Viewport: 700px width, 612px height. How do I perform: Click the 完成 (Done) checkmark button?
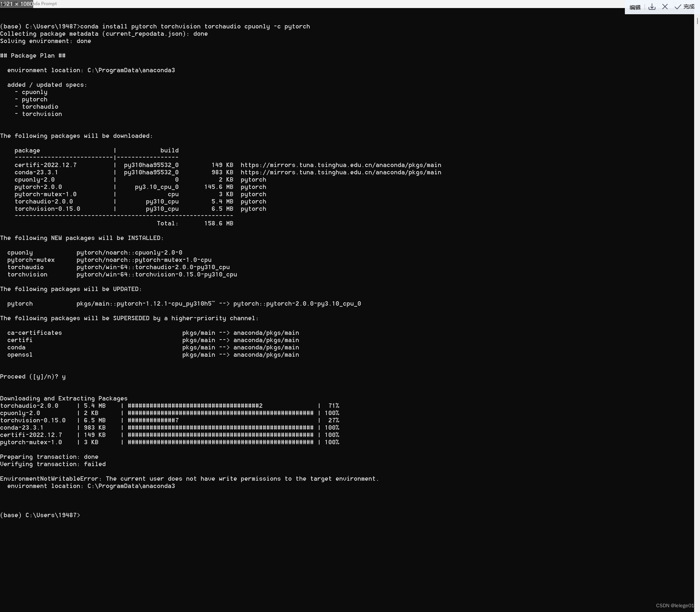click(685, 7)
